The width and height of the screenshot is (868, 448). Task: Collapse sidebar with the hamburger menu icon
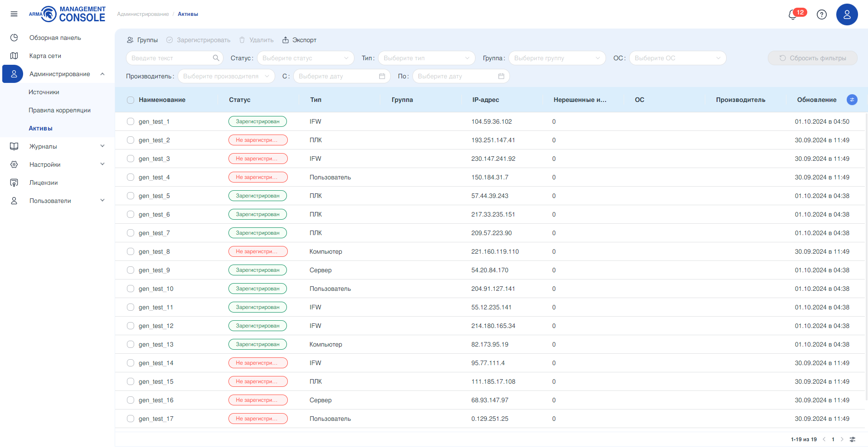click(14, 14)
